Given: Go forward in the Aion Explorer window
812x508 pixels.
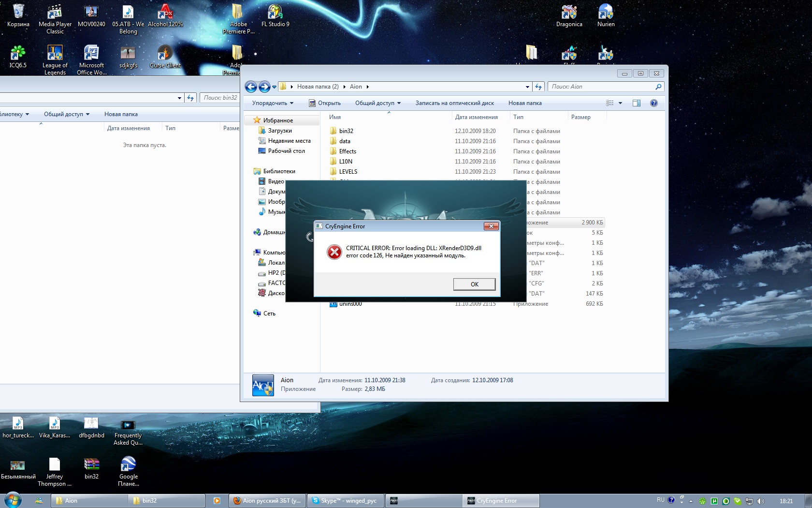Looking at the screenshot, I should [x=264, y=87].
